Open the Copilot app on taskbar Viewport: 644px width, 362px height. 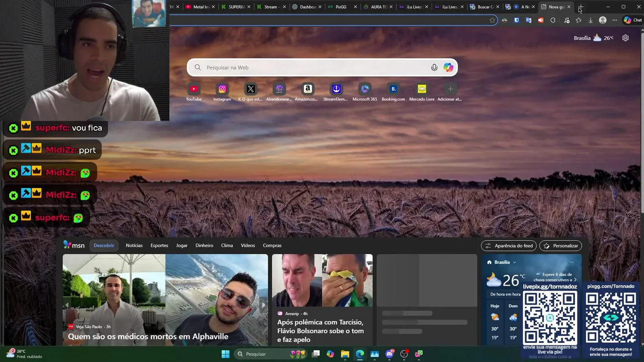point(330,354)
